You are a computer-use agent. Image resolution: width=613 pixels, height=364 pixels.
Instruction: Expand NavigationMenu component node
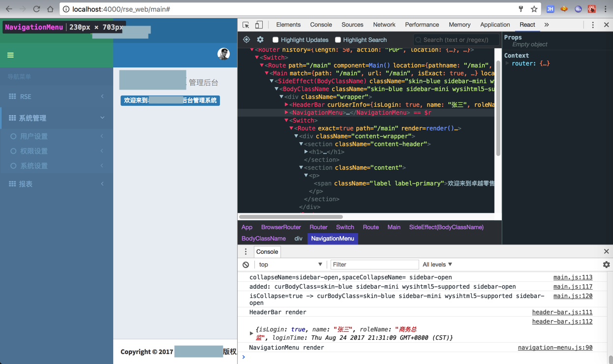pyautogui.click(x=286, y=113)
